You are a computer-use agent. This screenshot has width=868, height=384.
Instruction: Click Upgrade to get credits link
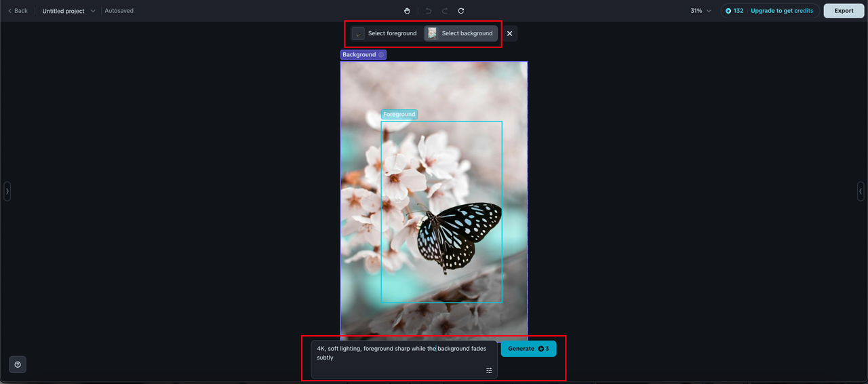(x=782, y=11)
